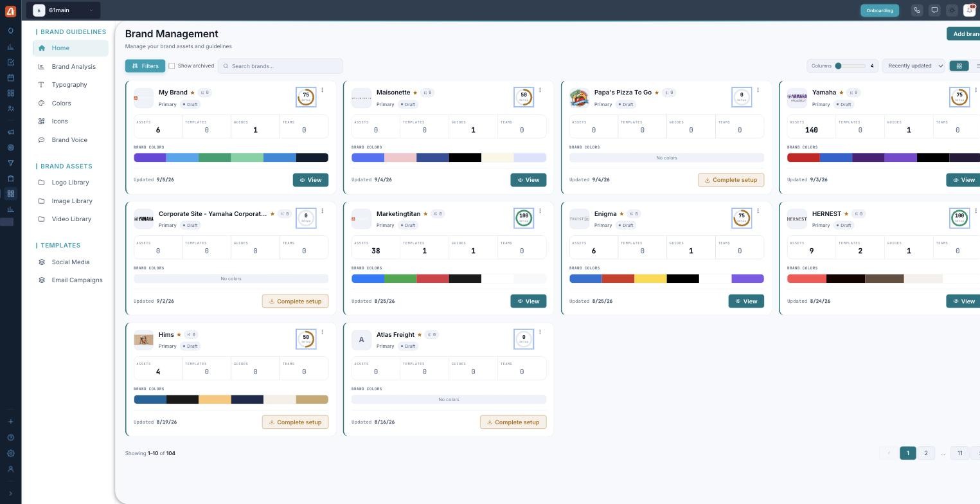Image resolution: width=980 pixels, height=504 pixels.
Task: Switch to grid view layout
Action: pyautogui.click(x=959, y=66)
